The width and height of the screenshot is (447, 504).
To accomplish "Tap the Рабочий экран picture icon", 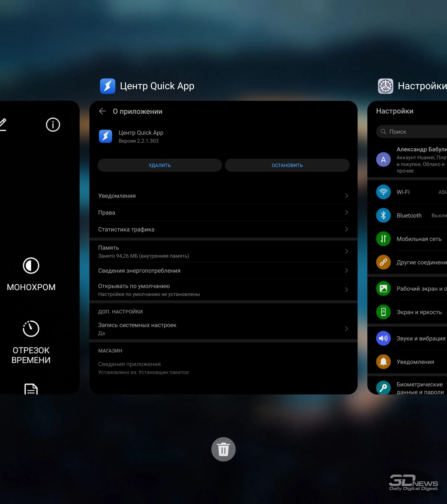I will (383, 289).
